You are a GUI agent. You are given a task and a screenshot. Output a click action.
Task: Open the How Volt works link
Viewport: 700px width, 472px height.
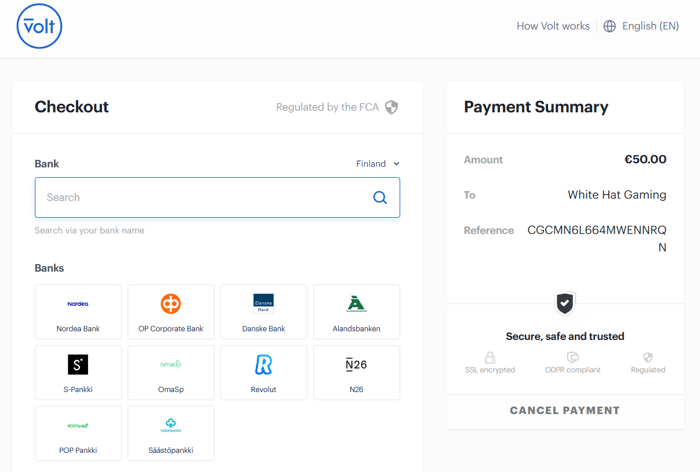pyautogui.click(x=553, y=26)
